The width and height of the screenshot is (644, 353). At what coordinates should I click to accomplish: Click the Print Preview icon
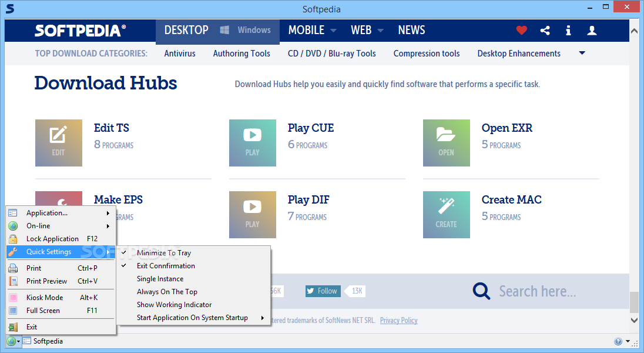pyautogui.click(x=13, y=281)
